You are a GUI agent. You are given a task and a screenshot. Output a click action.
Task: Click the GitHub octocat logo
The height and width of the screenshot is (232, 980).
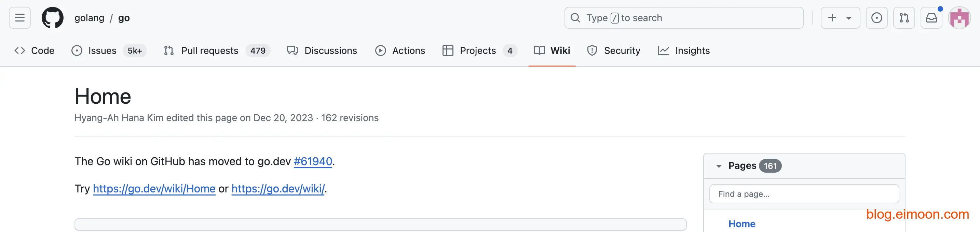tap(53, 18)
